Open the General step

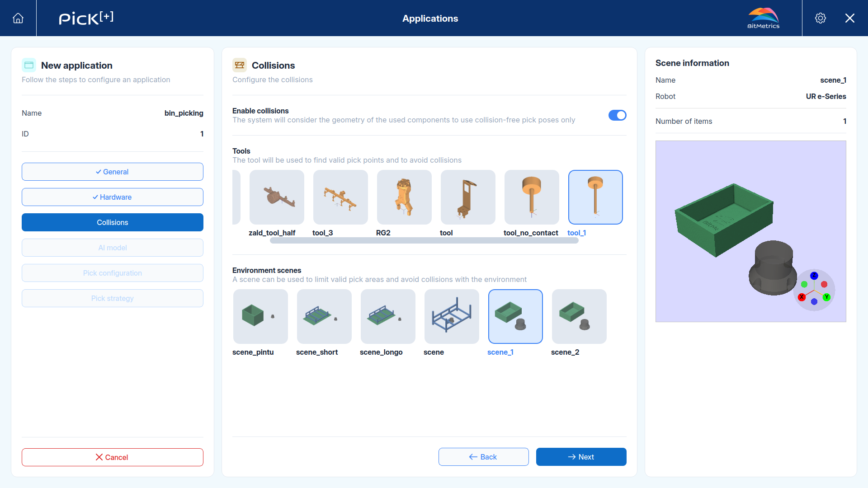[x=113, y=172]
